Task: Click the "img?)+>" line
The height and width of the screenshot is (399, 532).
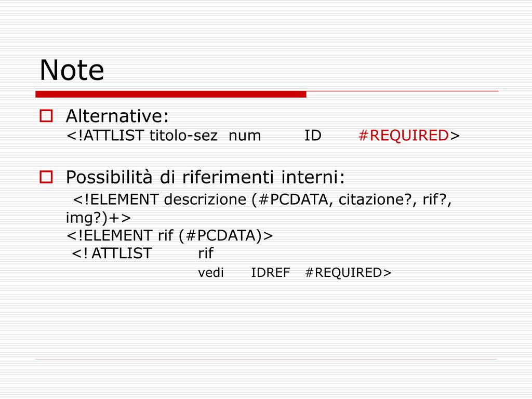Action: pos(98,218)
